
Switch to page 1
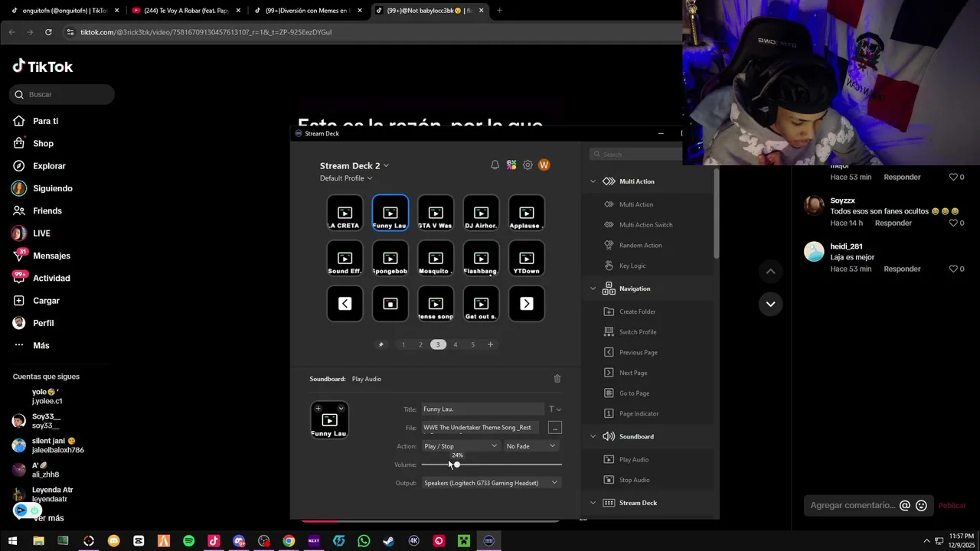pyautogui.click(x=403, y=344)
